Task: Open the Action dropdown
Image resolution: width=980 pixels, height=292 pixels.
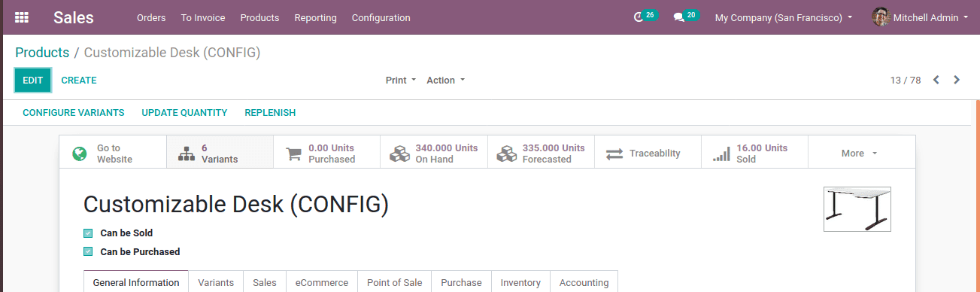Action: [x=445, y=80]
